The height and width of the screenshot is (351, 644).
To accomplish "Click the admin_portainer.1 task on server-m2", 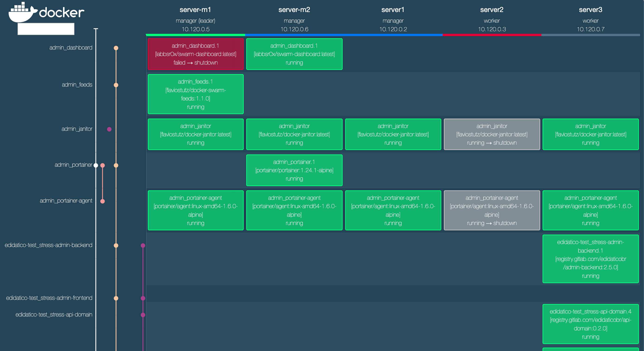I will pyautogui.click(x=294, y=170).
